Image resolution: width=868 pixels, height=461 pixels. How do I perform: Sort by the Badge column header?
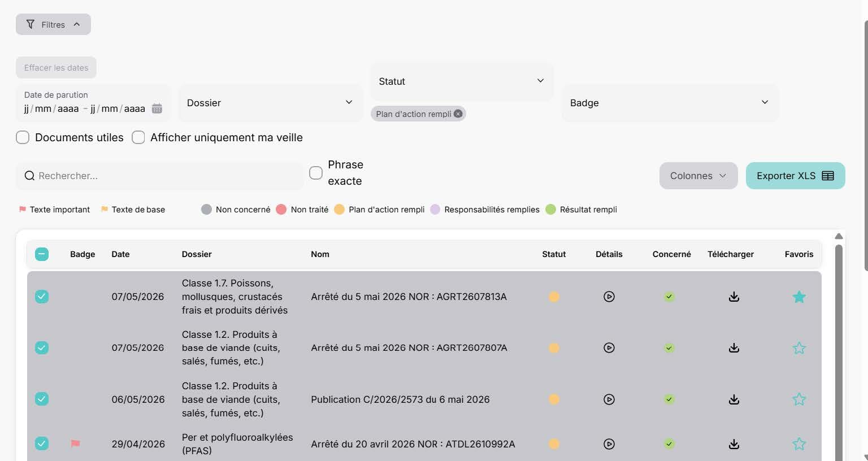click(x=83, y=254)
